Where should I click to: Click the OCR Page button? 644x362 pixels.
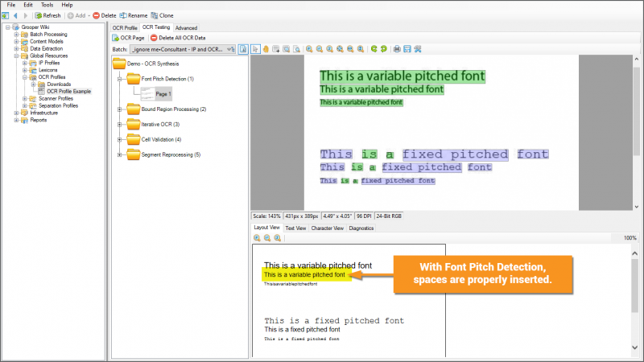pyautogui.click(x=128, y=38)
